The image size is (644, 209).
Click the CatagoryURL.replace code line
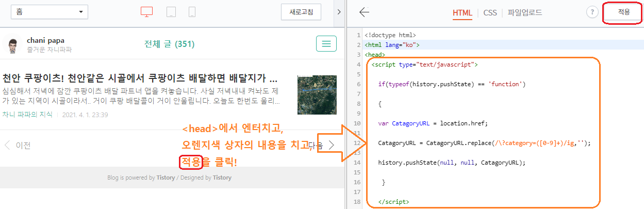[x=484, y=143]
